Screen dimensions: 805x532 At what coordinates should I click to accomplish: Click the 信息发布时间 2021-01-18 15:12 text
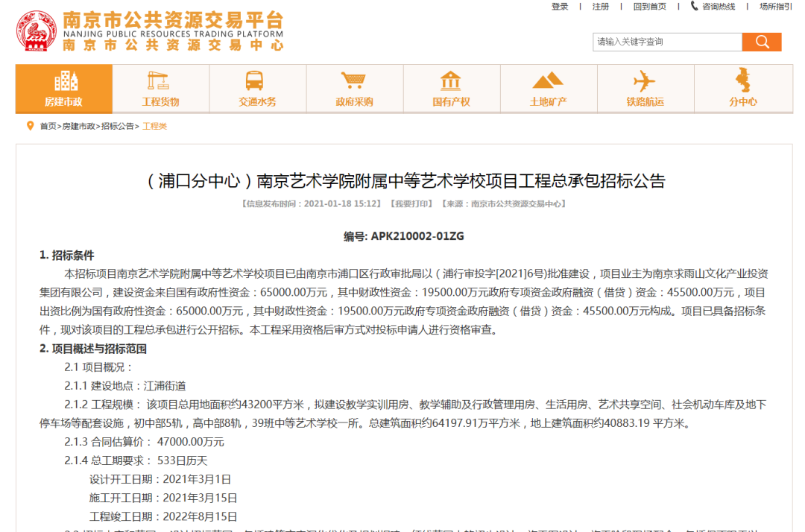312,203
